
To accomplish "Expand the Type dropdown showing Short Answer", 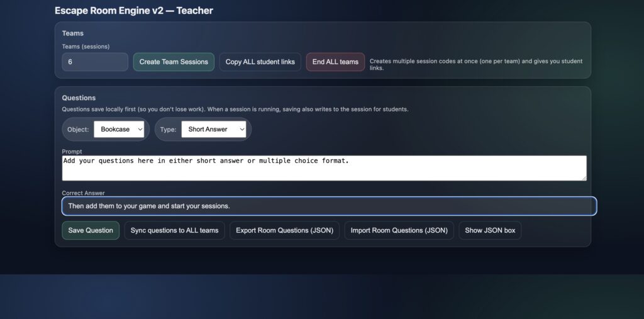I will click(213, 129).
